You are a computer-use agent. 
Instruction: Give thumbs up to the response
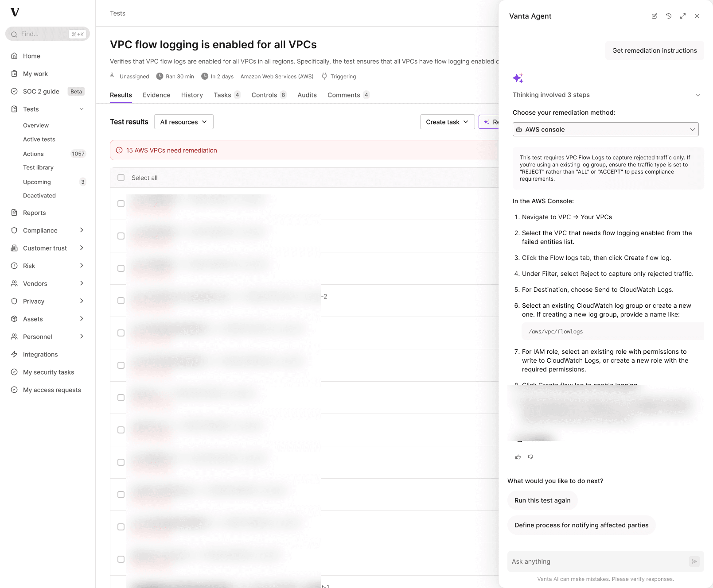click(x=518, y=457)
